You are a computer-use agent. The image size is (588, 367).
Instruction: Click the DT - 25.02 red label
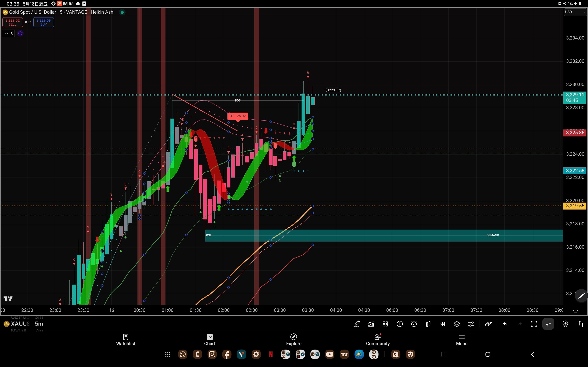[238, 116]
